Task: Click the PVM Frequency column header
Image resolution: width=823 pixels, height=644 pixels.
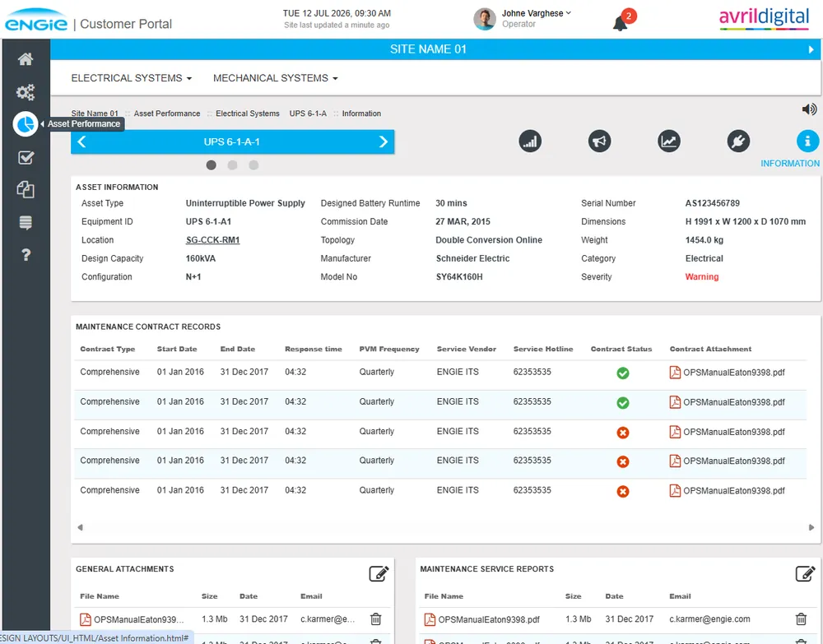Action: [389, 349]
